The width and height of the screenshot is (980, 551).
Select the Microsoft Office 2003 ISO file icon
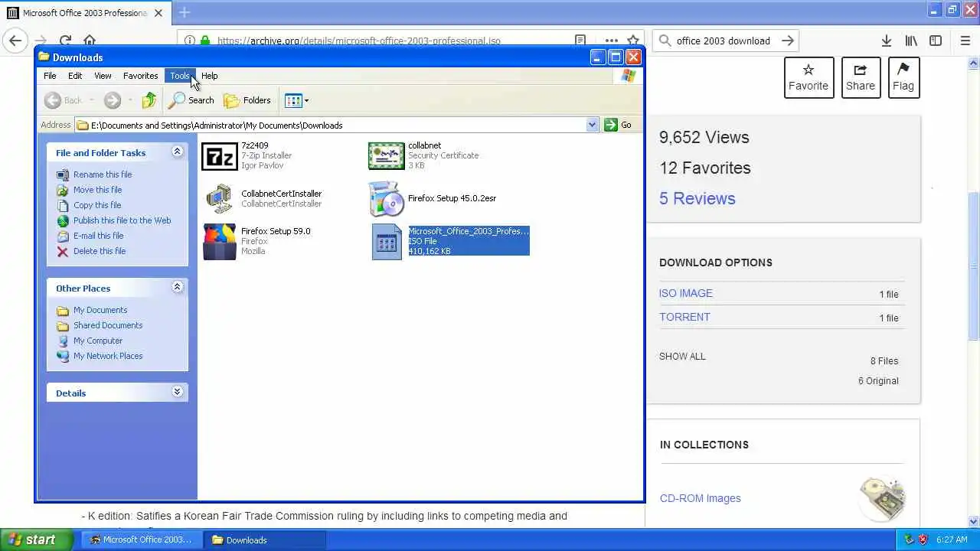(386, 242)
